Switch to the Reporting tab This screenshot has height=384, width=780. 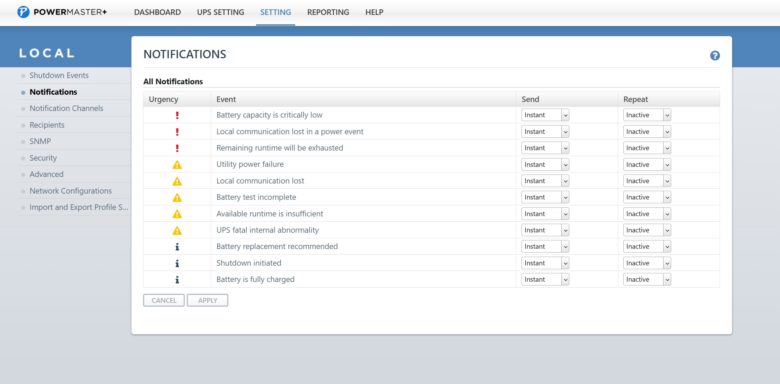coord(328,12)
